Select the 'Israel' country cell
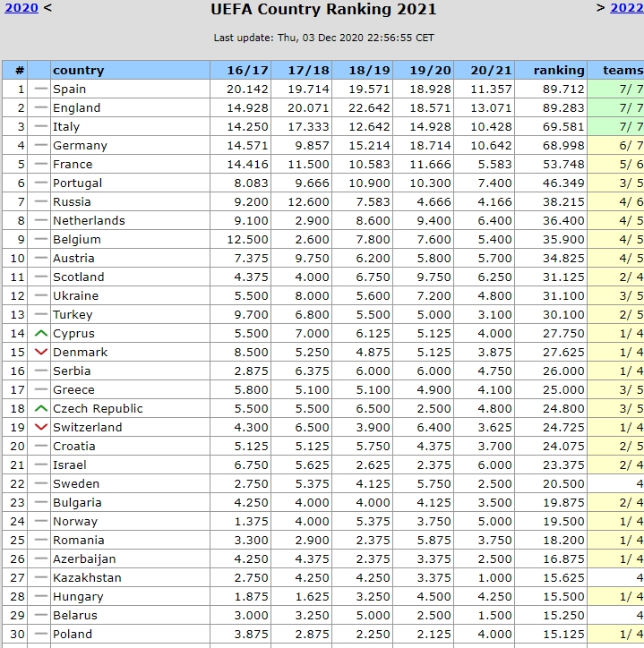 pyautogui.click(x=130, y=465)
